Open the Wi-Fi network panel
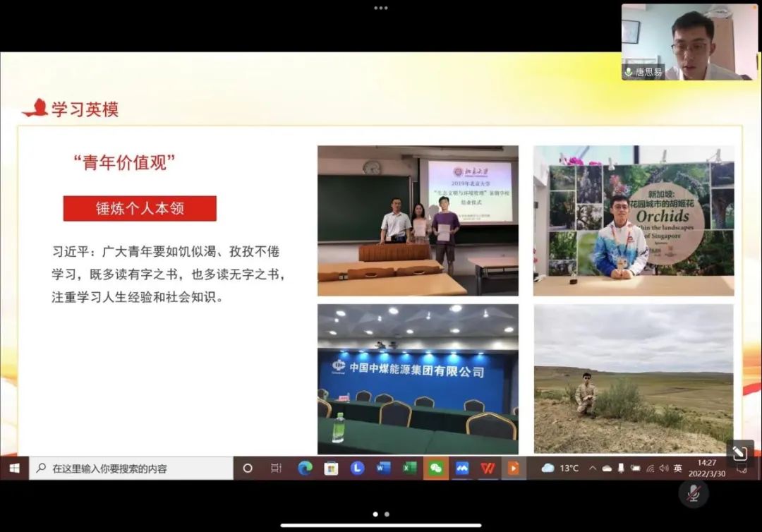Viewport: 762px width, 532px height. coord(650,468)
